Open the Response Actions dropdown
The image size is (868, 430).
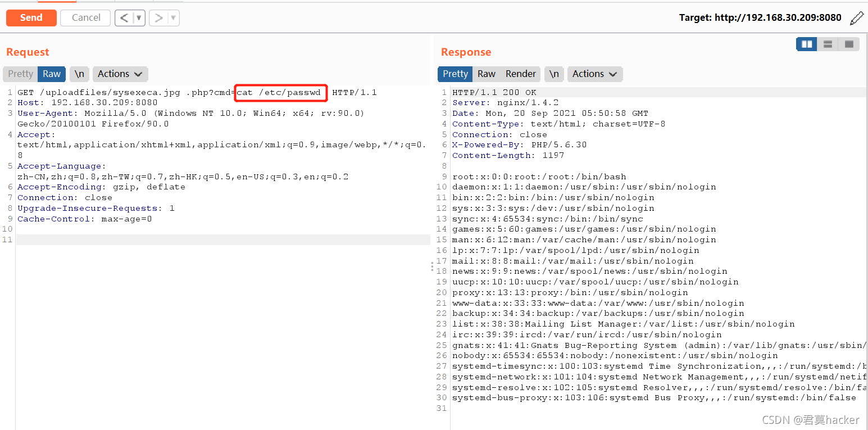[594, 74]
